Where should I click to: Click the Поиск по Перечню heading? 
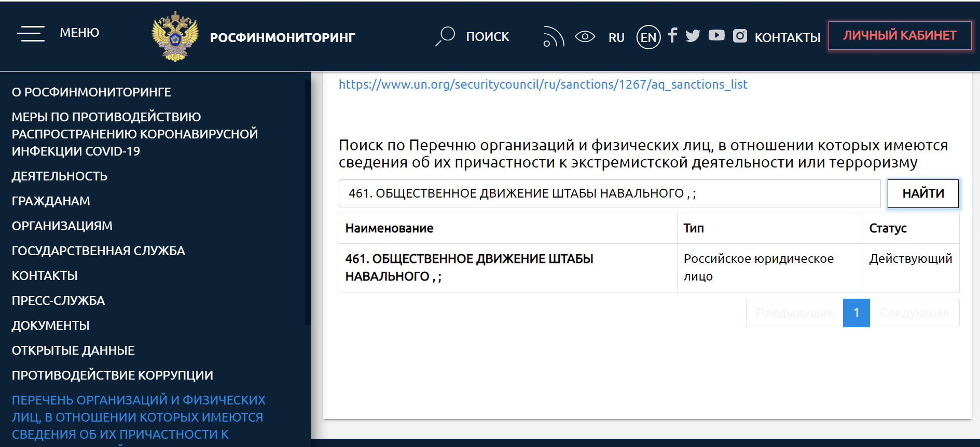[643, 153]
